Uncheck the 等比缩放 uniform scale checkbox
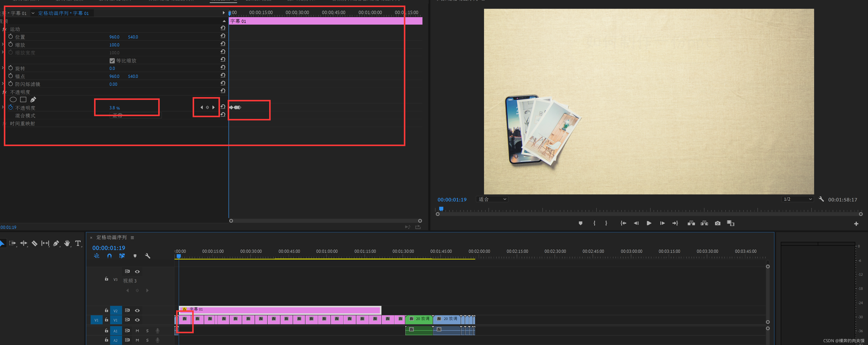This screenshot has width=868, height=345. click(112, 61)
